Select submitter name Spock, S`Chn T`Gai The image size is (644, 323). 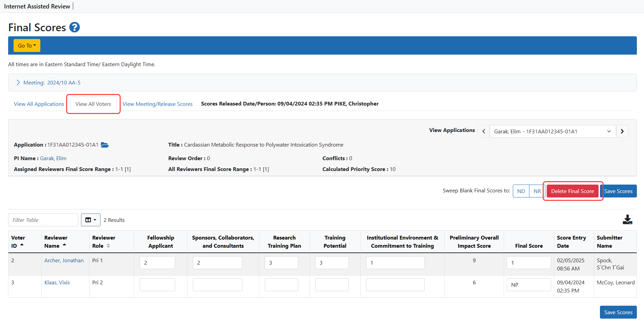tap(610, 264)
